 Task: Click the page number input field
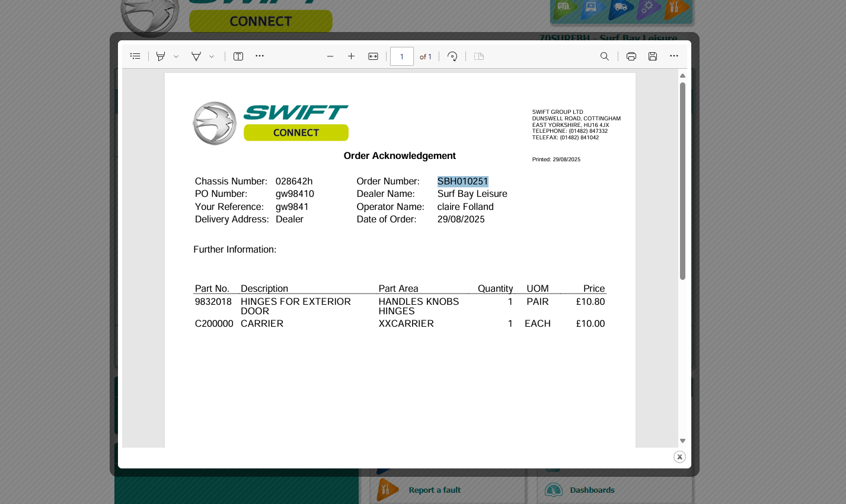[x=401, y=56]
